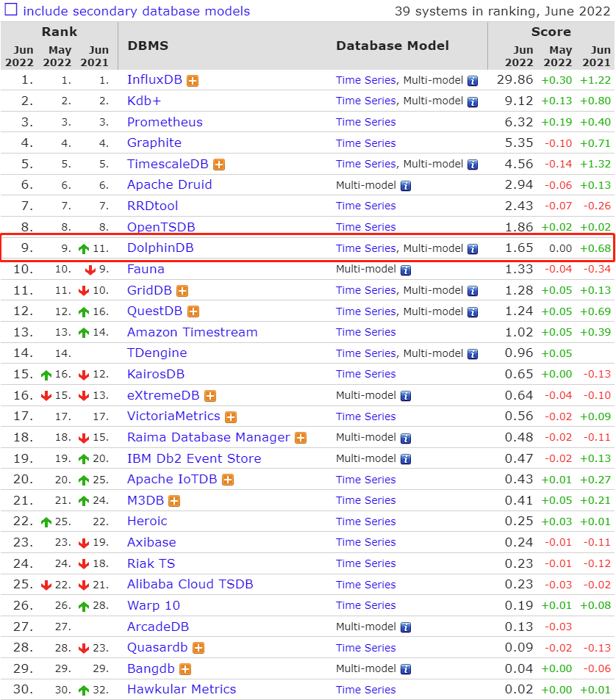
Task: Click the info icon in QuestDB's model column
Action: [x=473, y=312]
